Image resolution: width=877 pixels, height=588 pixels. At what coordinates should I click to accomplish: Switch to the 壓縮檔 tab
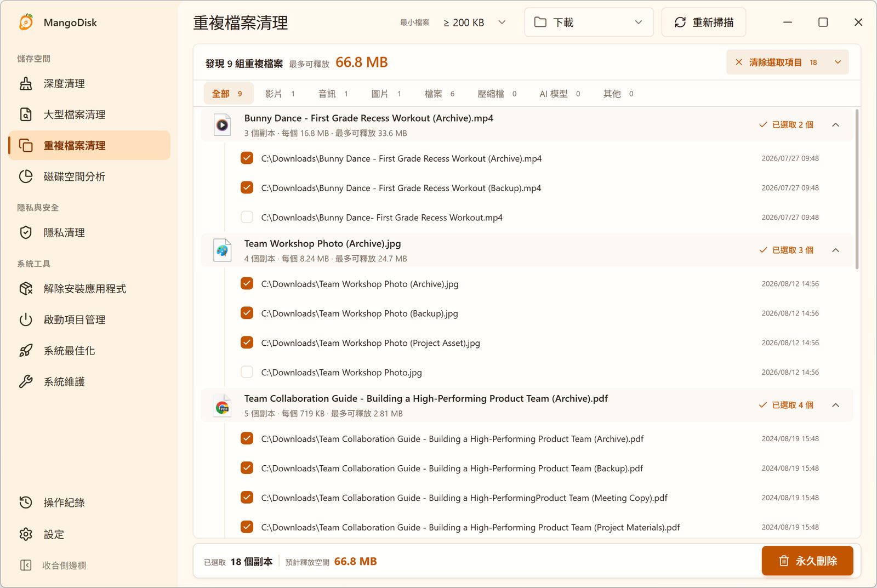click(497, 94)
